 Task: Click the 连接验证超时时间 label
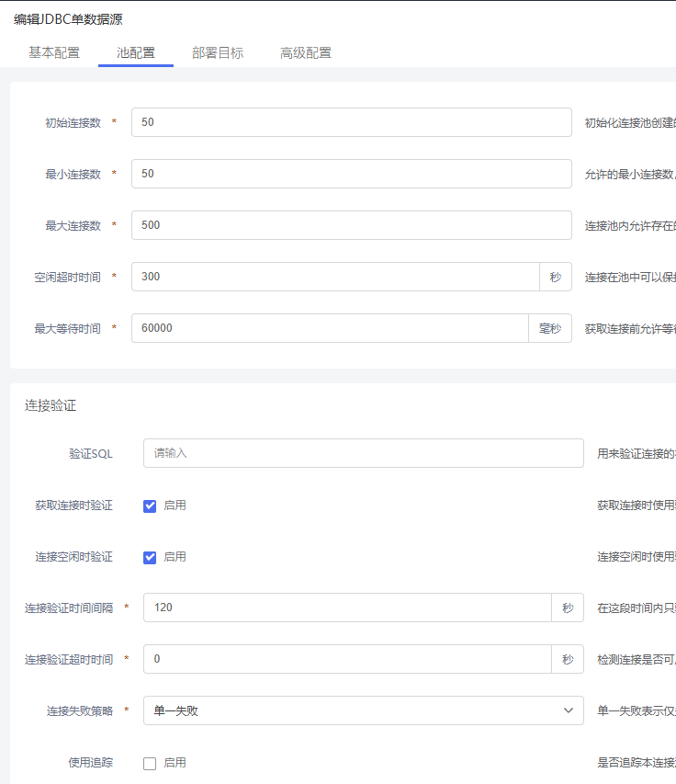pyautogui.click(x=69, y=660)
